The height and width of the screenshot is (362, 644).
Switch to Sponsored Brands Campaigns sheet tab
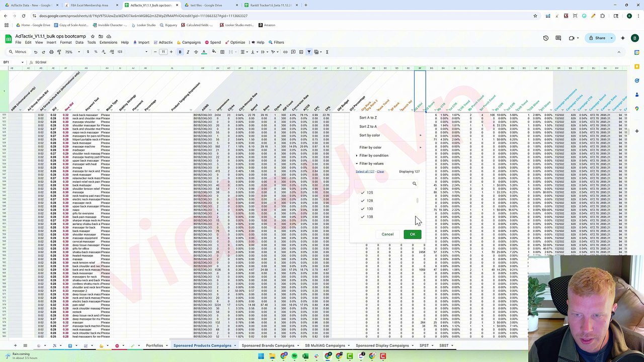coord(268,345)
